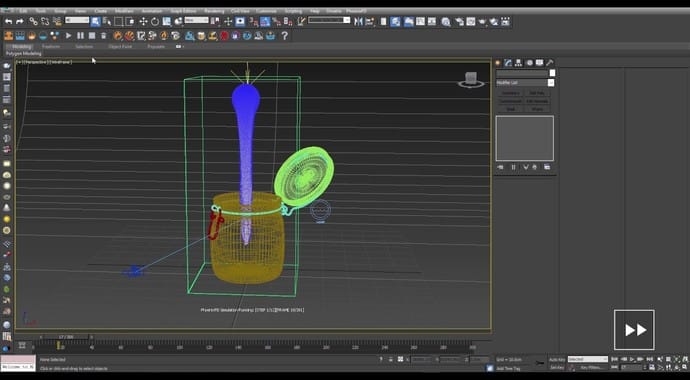Toggle Percent Snap in main toolbar
Image resolution: width=690 pixels, height=380 pixels.
pos(276,21)
